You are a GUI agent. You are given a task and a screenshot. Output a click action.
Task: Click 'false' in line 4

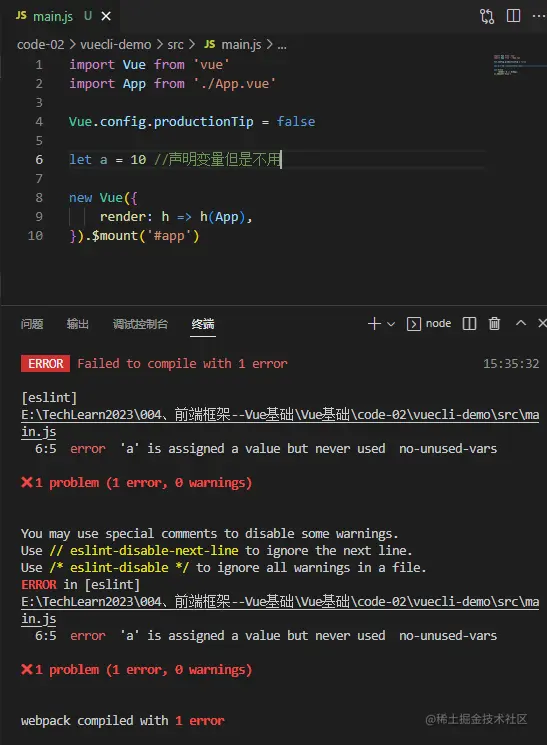coord(296,122)
